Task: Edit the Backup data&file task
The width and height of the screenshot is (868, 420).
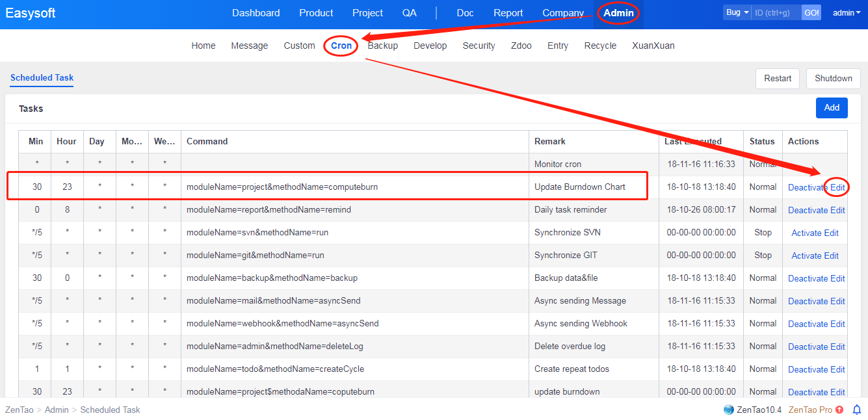Action: [x=837, y=278]
